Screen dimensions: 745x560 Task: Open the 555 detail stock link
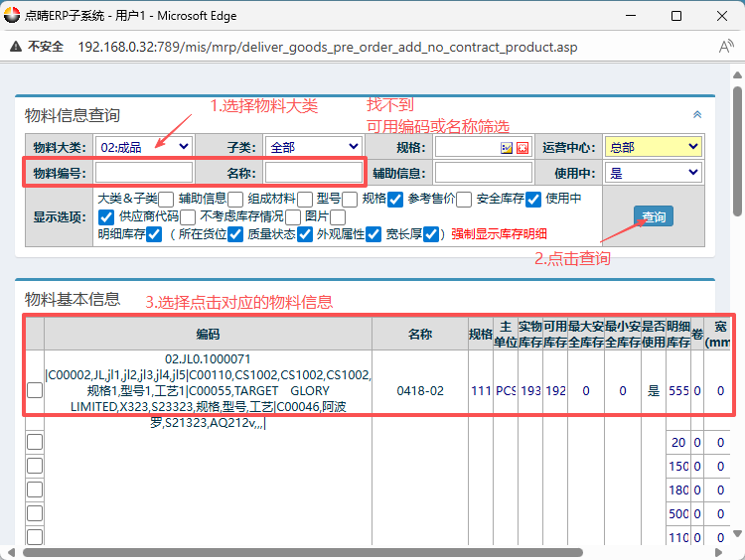click(678, 391)
